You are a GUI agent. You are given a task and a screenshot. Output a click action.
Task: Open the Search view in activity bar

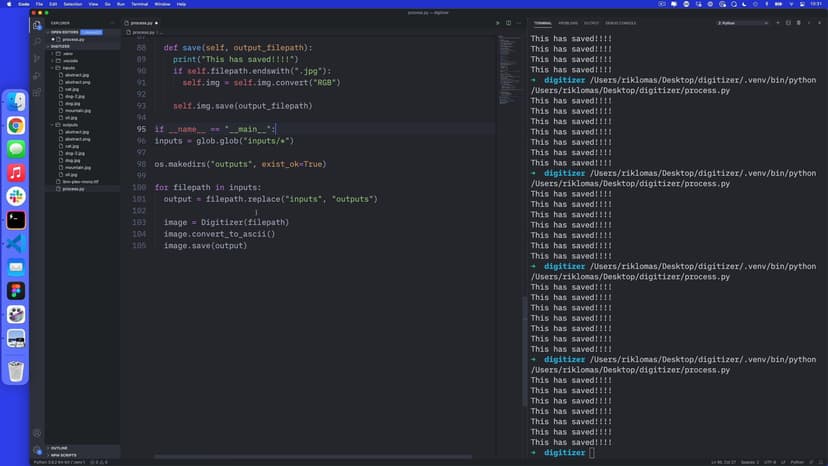(x=37, y=41)
